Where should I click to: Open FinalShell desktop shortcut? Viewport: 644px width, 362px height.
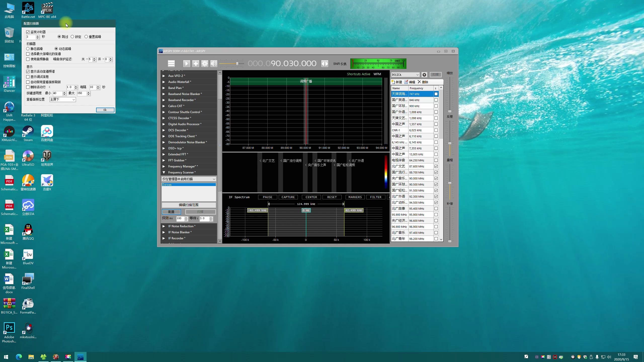coord(28,282)
